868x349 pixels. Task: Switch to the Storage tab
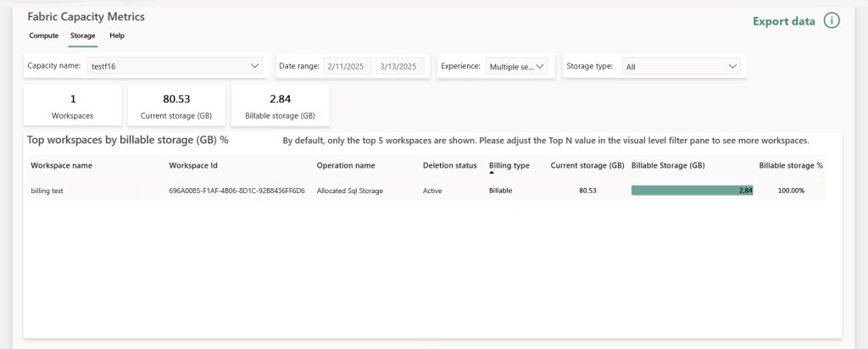coord(82,36)
